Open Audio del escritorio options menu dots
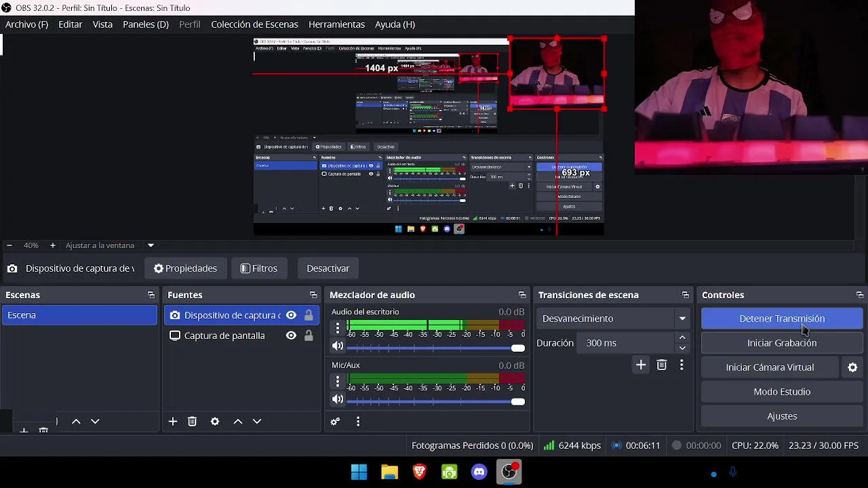The image size is (868, 488). coord(338,328)
